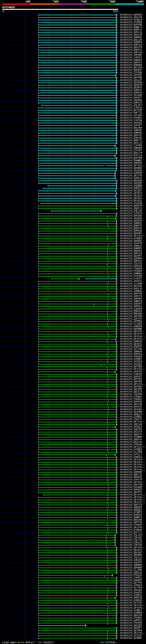Viewport: 146px width, 644px height.
Task: Select the UniRef100_Q76BE6 label
Action: point(131,638)
